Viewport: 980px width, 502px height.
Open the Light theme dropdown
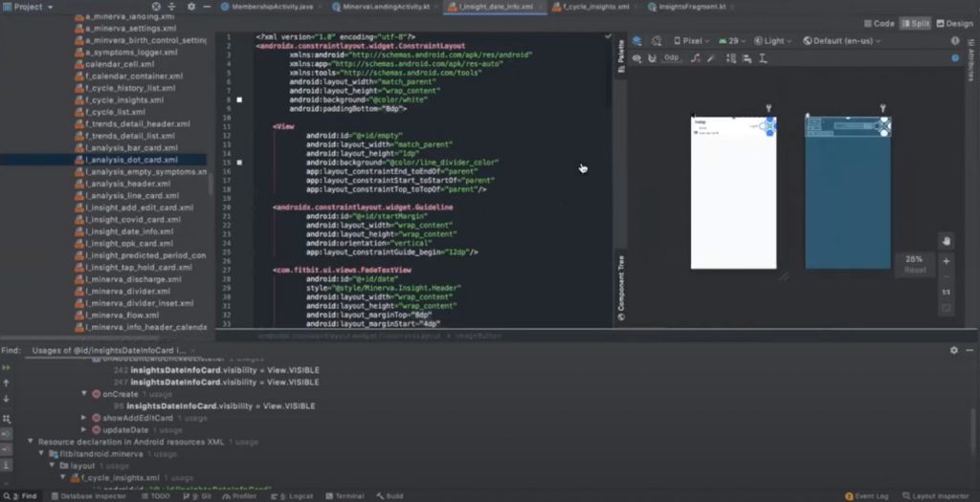pos(773,41)
